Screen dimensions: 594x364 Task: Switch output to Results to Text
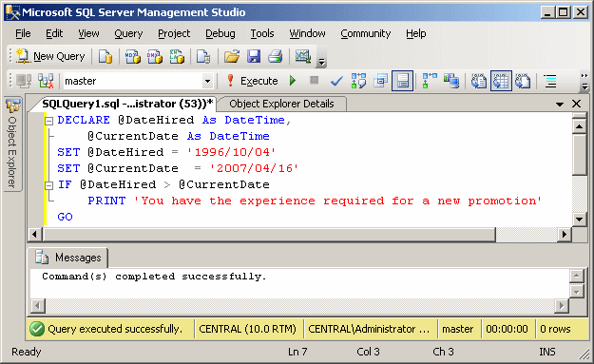478,81
